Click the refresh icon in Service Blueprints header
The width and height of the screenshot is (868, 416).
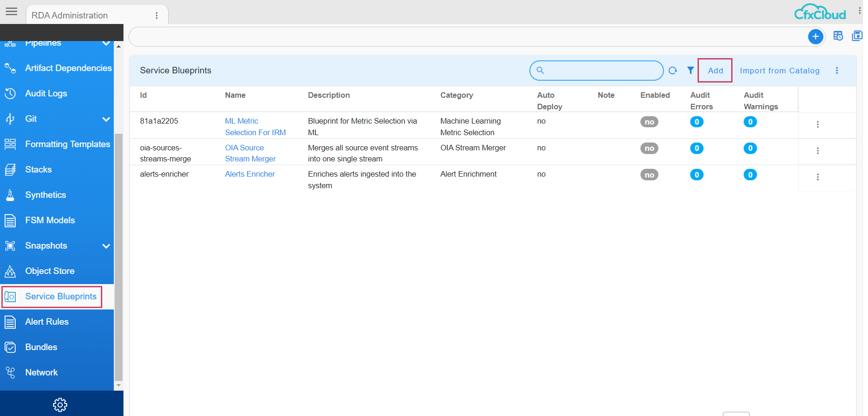coord(673,71)
